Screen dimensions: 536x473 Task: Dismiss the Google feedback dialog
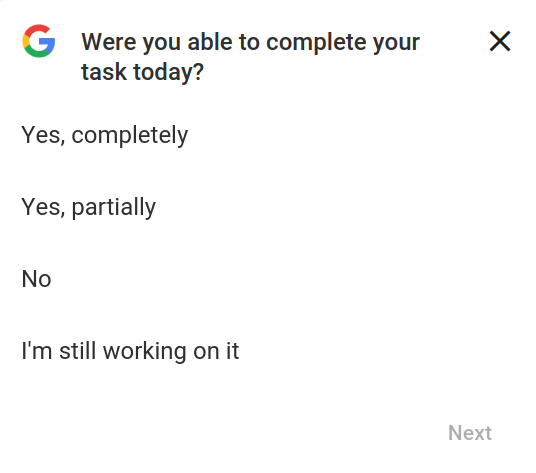[500, 41]
